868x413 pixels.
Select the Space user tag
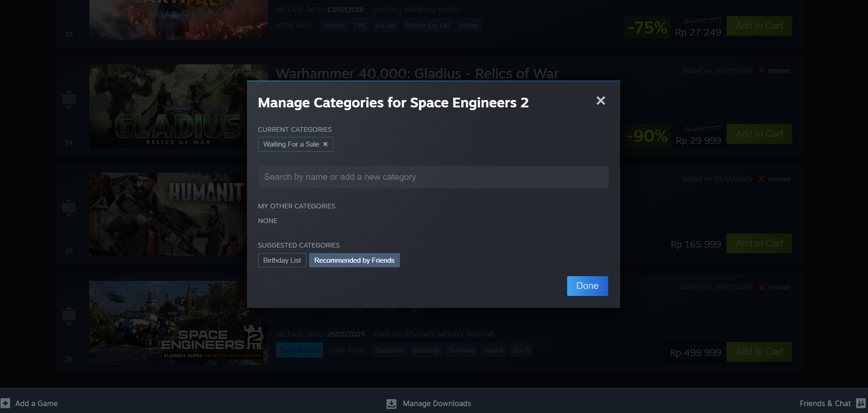[493, 350]
